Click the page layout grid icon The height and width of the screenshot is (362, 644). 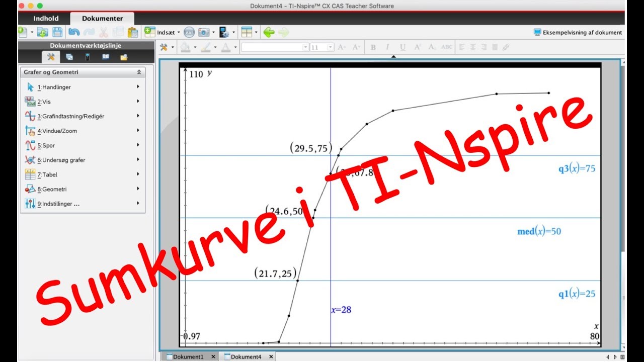click(x=247, y=32)
